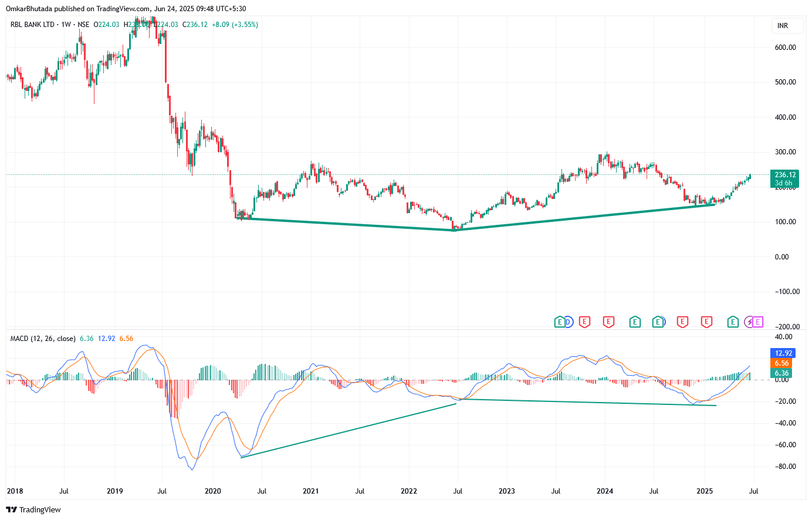Click the close value C236.12 in legend
Screen dimensions: 812x520
195,25
